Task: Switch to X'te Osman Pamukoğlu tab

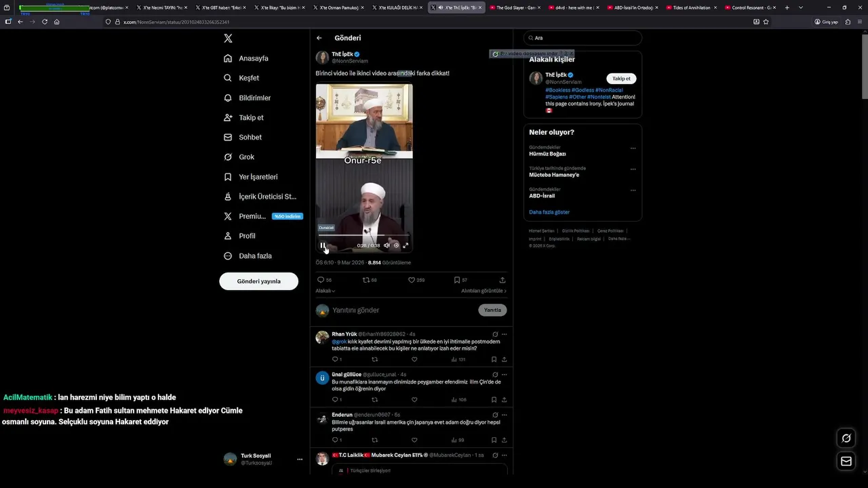Action: 338,7
